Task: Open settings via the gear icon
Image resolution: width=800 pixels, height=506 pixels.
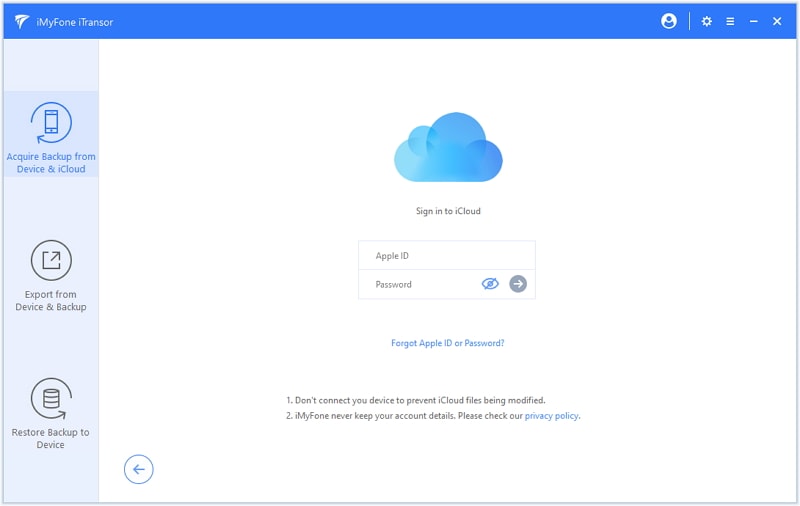Action: 707,21
